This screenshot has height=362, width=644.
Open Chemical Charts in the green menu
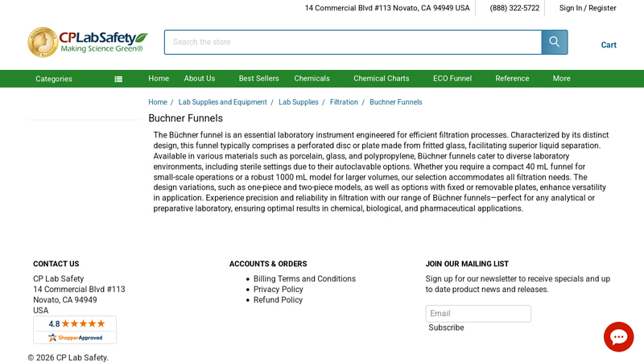tap(381, 78)
